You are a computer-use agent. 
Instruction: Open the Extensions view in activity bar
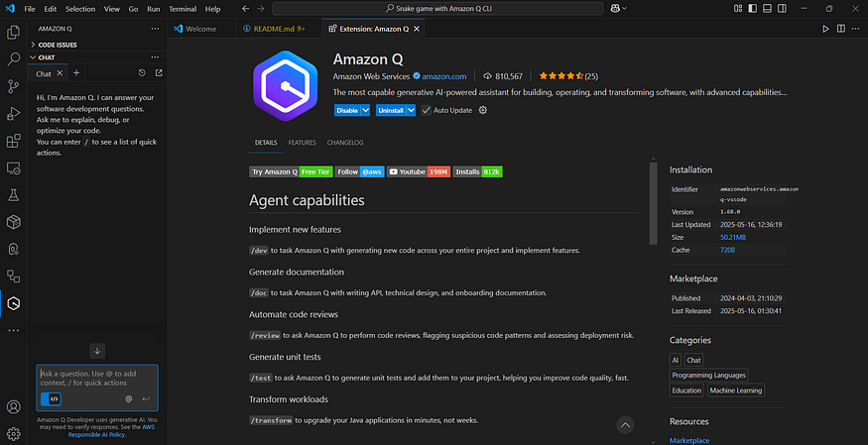[13, 141]
